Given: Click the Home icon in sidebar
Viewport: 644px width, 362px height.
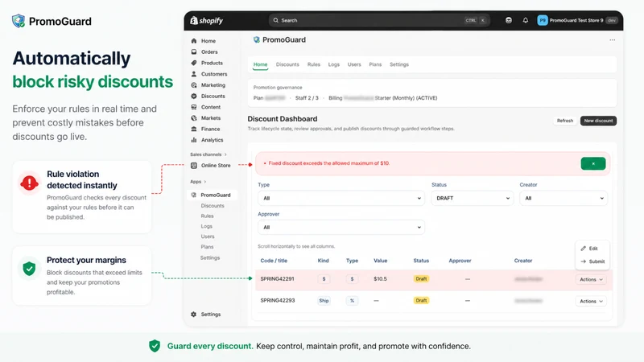Looking at the screenshot, I should pyautogui.click(x=194, y=41).
